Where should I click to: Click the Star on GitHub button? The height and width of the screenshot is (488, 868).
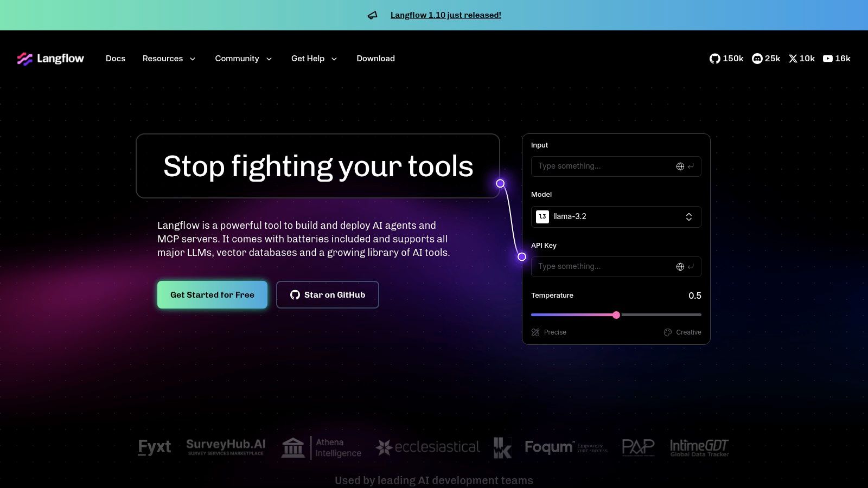328,295
